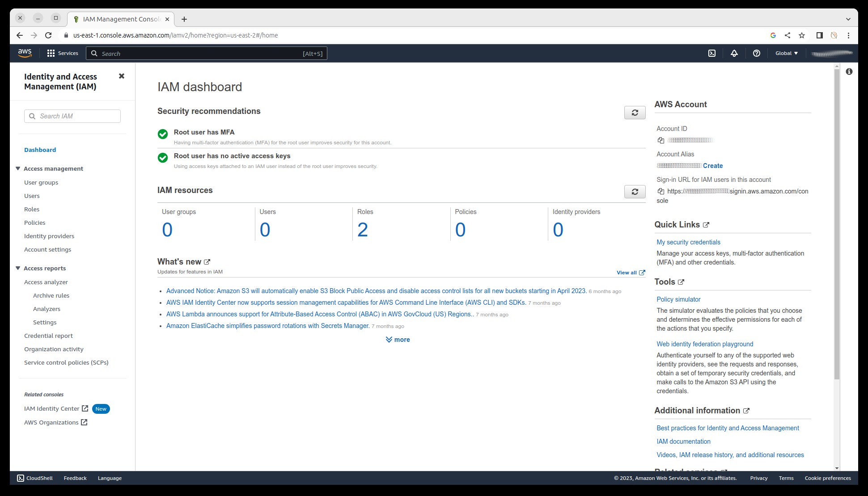Click the User groups count
Screen dimensions: 868x496
(x=167, y=230)
